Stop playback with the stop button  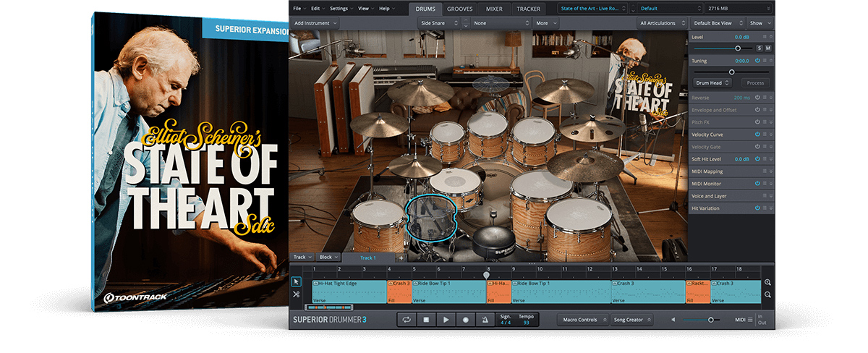(427, 319)
